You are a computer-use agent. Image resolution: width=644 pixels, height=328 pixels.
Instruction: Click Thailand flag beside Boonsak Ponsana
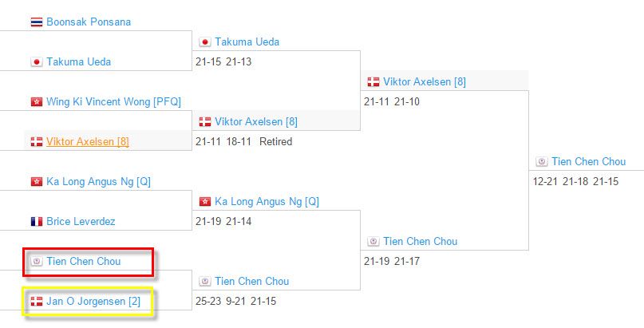37,22
